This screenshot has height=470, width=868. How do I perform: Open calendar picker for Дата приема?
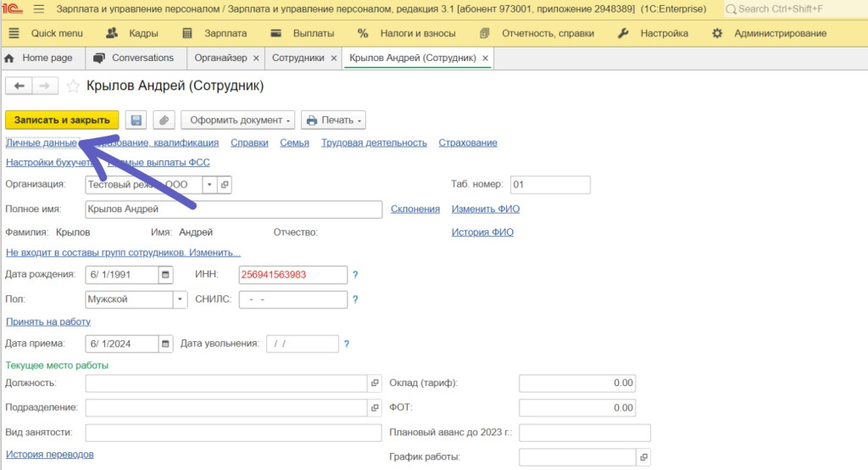coord(165,344)
